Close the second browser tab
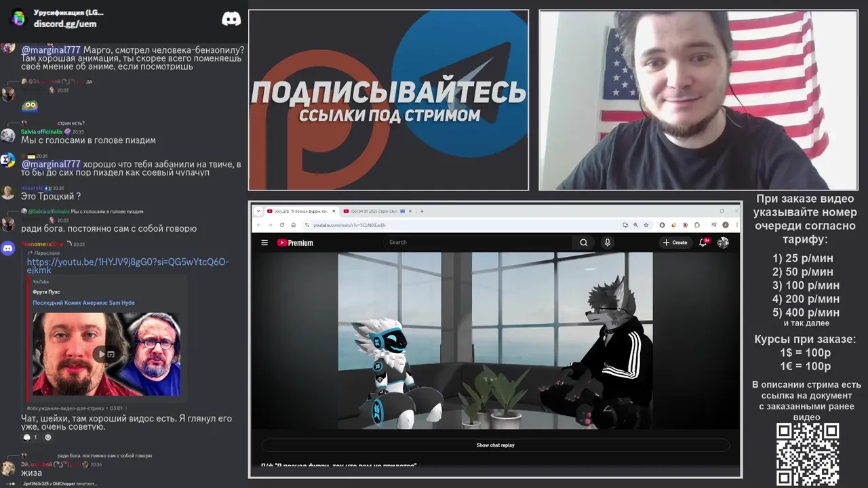868x488 pixels. coord(410,211)
